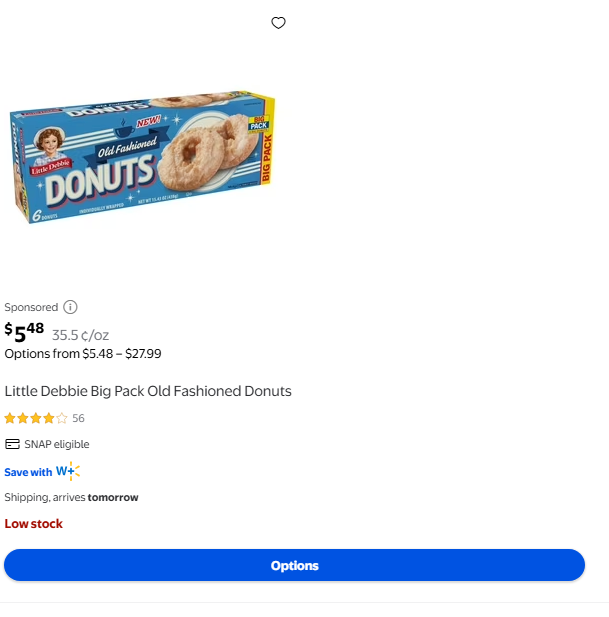Viewport: 609px width, 617px height.
Task: Click the 35.5 ¢/oz unit price
Action: pos(80,335)
